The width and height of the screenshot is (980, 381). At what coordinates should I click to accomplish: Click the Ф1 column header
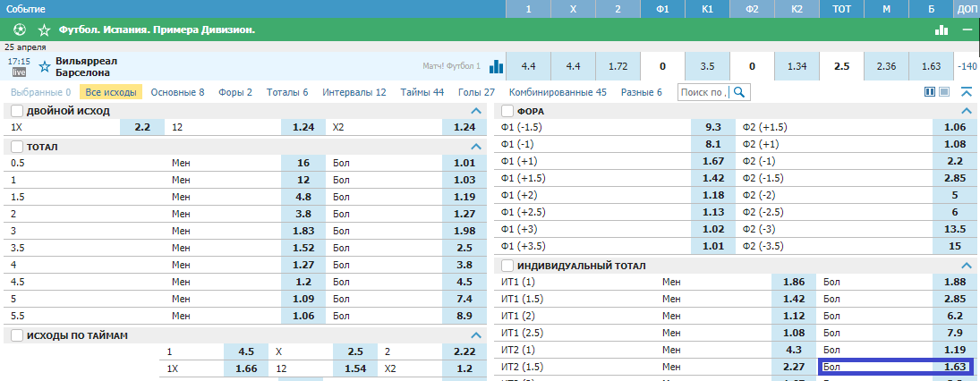pyautogui.click(x=662, y=9)
